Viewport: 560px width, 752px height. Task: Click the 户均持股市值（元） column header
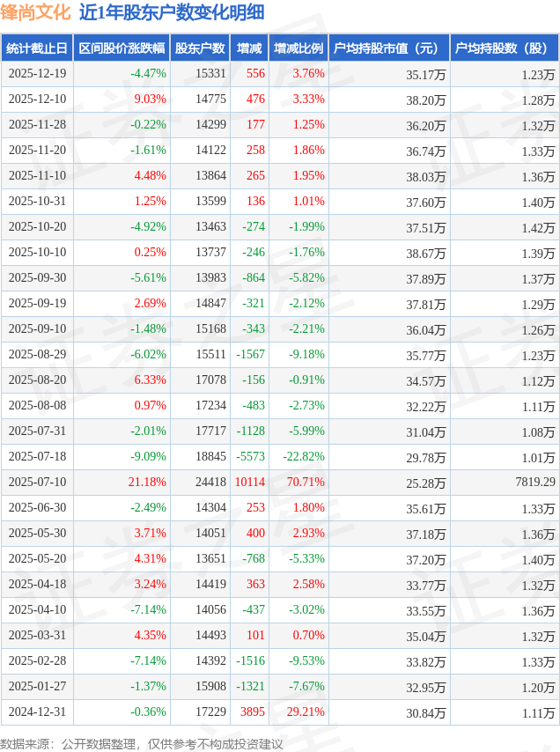(x=387, y=48)
